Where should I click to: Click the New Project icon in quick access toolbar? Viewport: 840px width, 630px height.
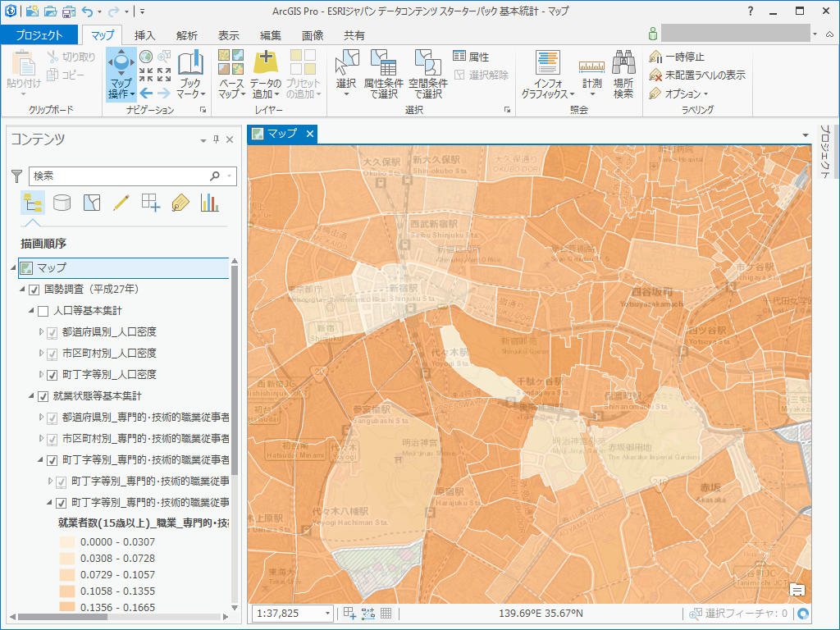pos(32,10)
